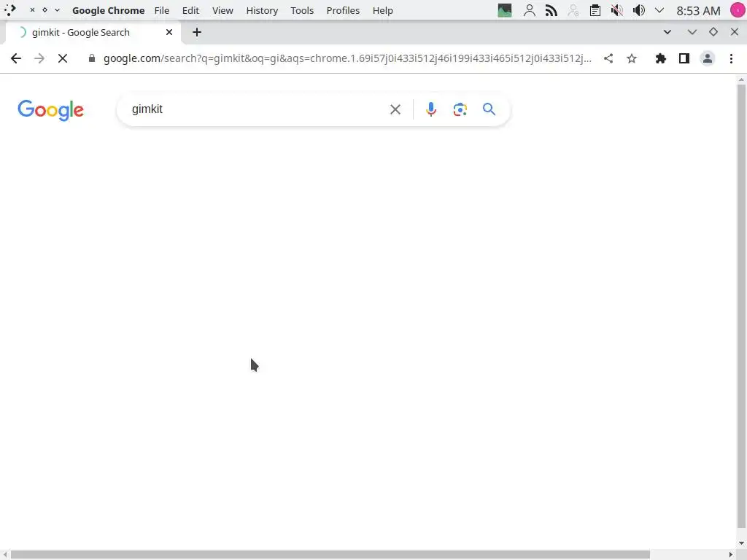Open the clipboard tray icon
Screen dimensions: 747x560
pos(595,10)
